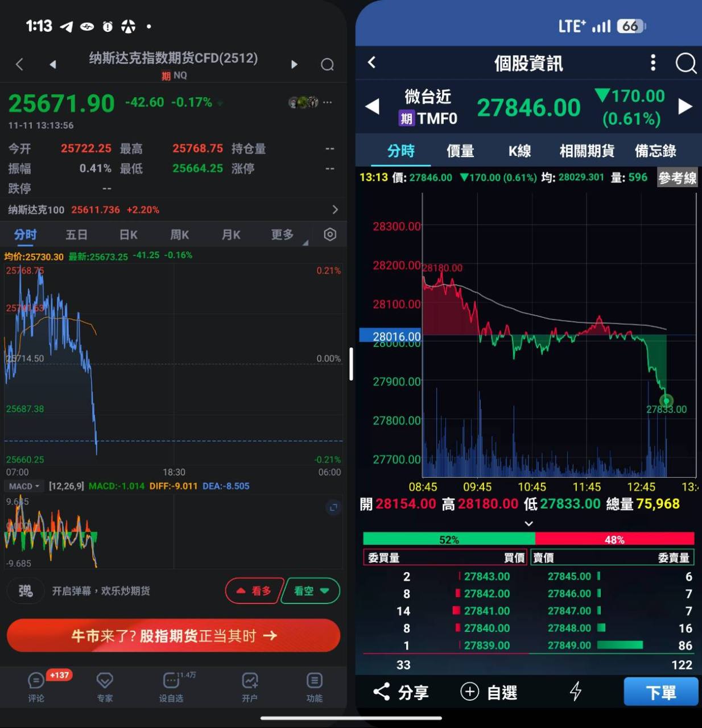Image resolution: width=702 pixels, height=728 pixels.
Task: Enable the 参考线 reference line toggle
Action: [x=678, y=178]
